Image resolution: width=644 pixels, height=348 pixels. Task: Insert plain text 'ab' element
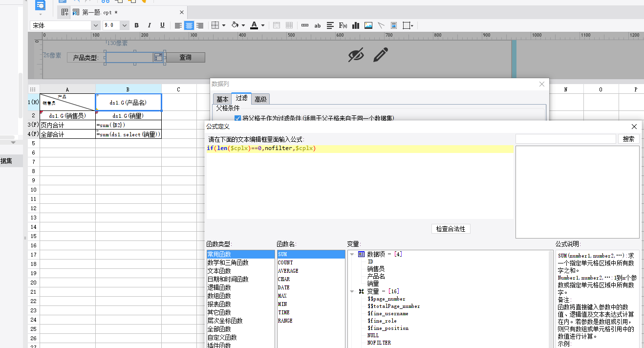(318, 25)
